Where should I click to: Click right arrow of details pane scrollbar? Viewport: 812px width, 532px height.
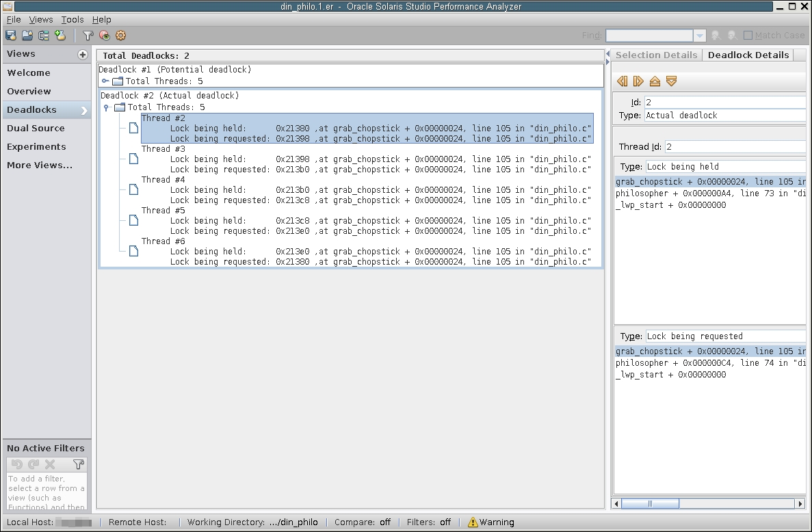800,503
